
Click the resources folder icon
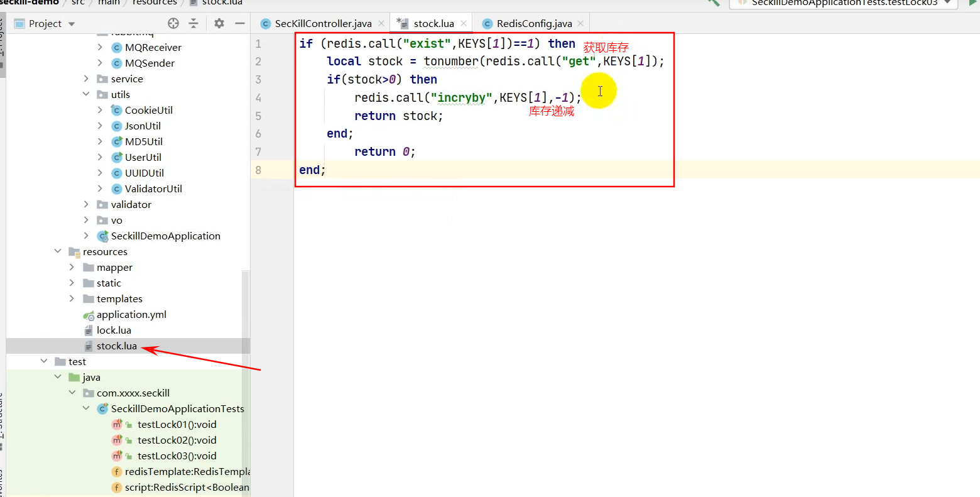pyautogui.click(x=74, y=251)
